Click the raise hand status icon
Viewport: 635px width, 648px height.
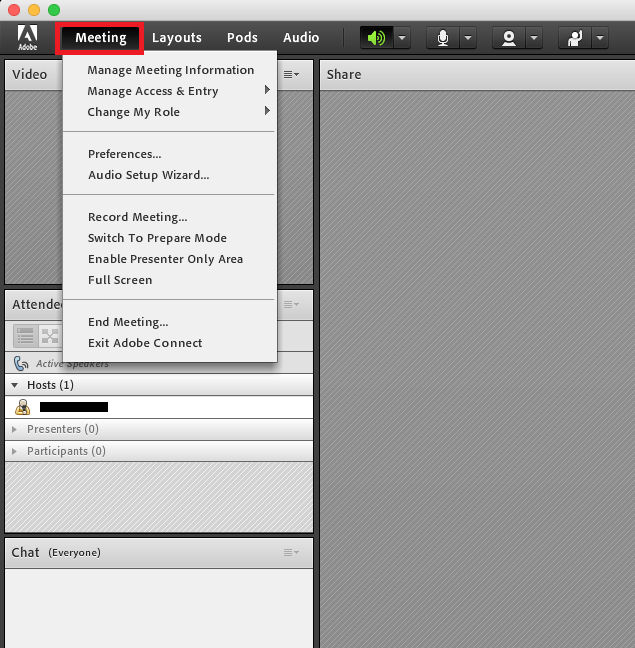pos(575,38)
